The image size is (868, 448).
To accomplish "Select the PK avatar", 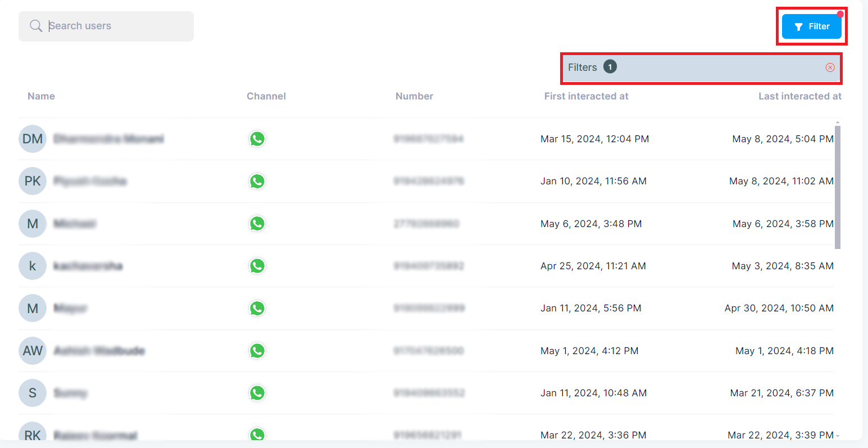I will pos(33,181).
